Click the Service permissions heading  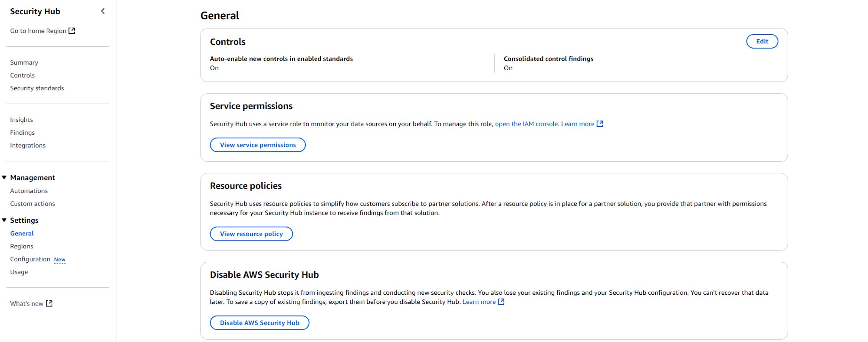pos(251,106)
